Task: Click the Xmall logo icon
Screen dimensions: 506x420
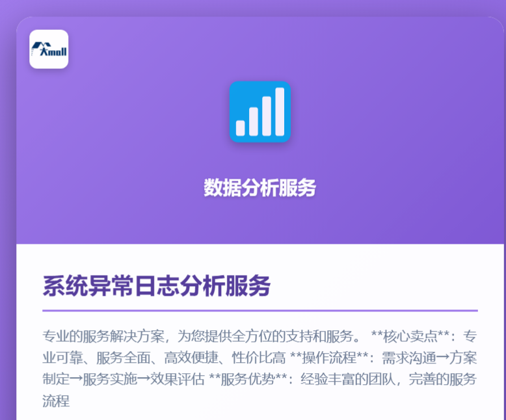Action: (x=49, y=49)
